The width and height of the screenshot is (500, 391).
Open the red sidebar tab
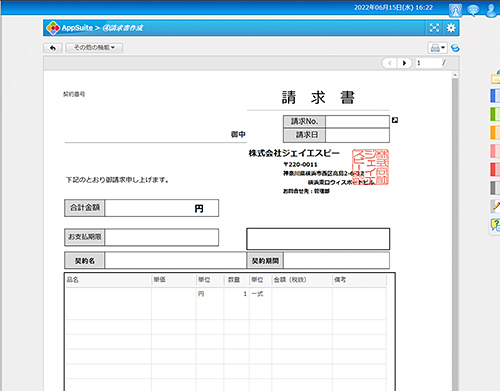pos(495,169)
